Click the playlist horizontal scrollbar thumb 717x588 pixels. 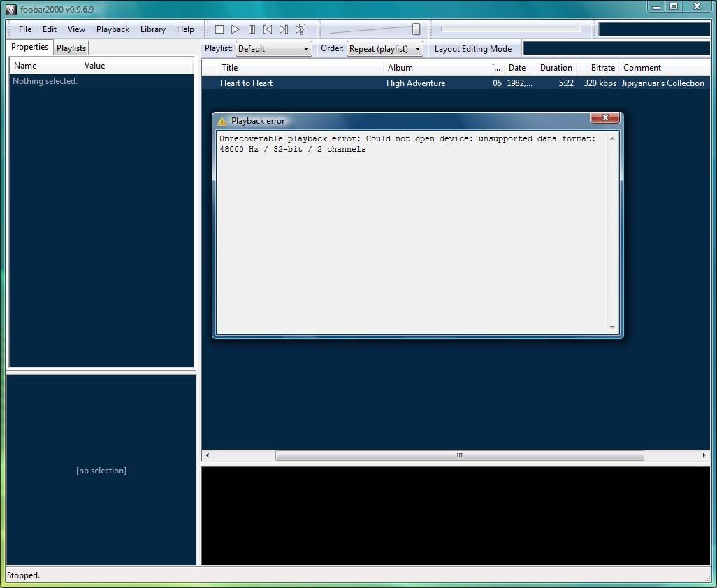[x=460, y=455]
